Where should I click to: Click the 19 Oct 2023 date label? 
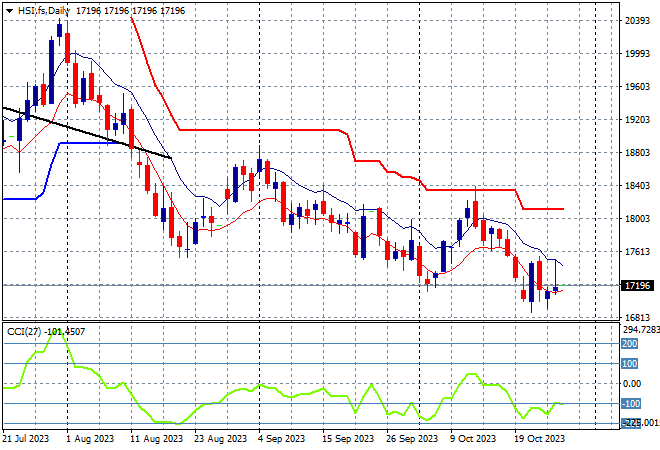pyautogui.click(x=540, y=439)
